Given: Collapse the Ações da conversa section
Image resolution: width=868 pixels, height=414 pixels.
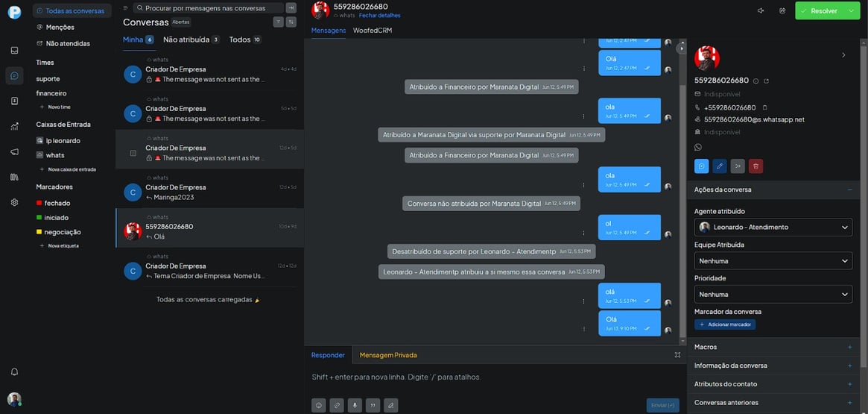Looking at the screenshot, I should (x=849, y=189).
